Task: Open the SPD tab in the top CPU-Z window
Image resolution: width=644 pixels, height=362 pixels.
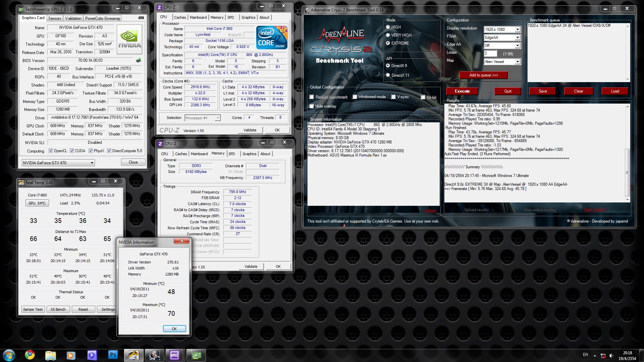Action: (231, 17)
